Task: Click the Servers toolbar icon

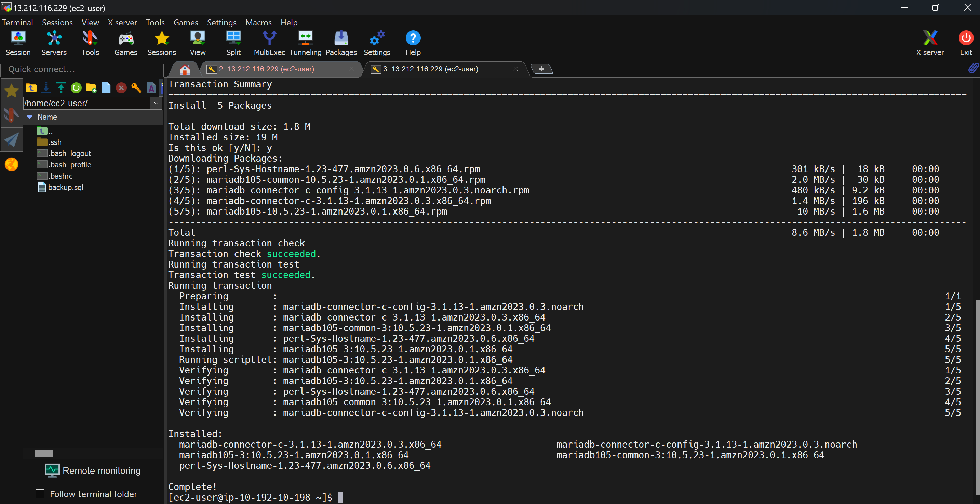Action: (54, 43)
